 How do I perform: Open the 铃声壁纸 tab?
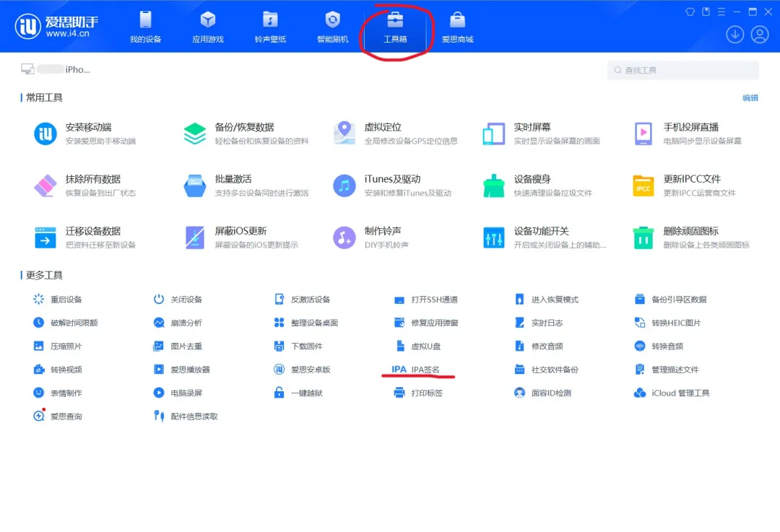coord(270,27)
